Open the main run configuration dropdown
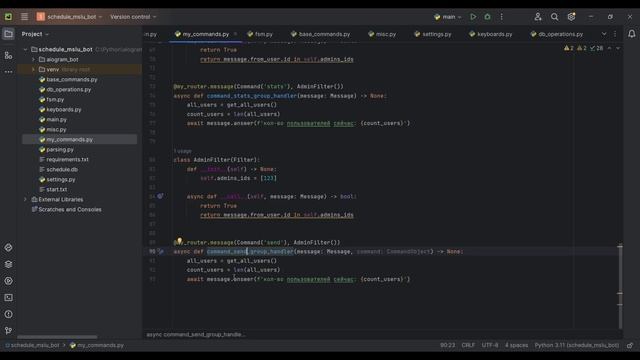The height and width of the screenshot is (360, 640). tap(448, 17)
